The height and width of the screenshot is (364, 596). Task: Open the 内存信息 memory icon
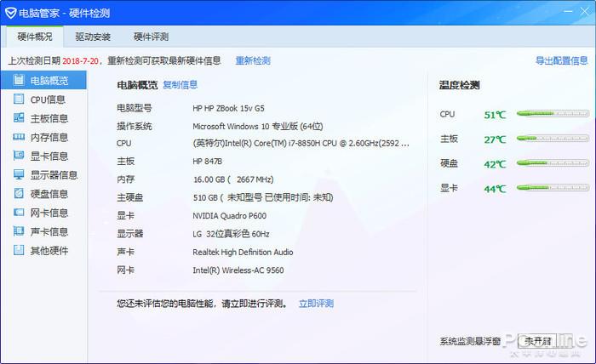19,137
